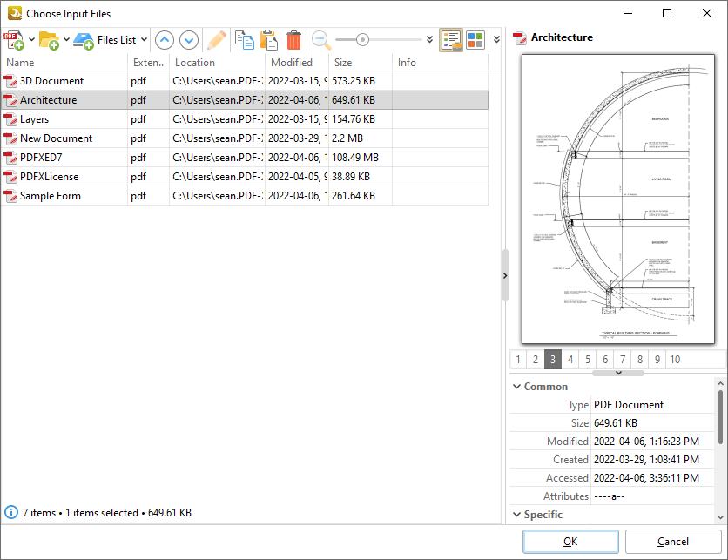Click the PDF Document type value
The image size is (728, 560).
click(x=629, y=405)
